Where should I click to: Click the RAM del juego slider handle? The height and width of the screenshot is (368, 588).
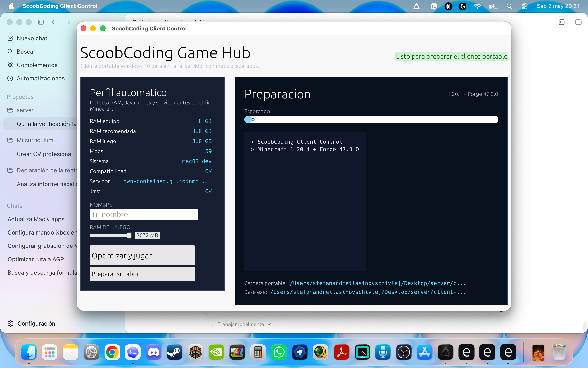pyautogui.click(x=129, y=235)
